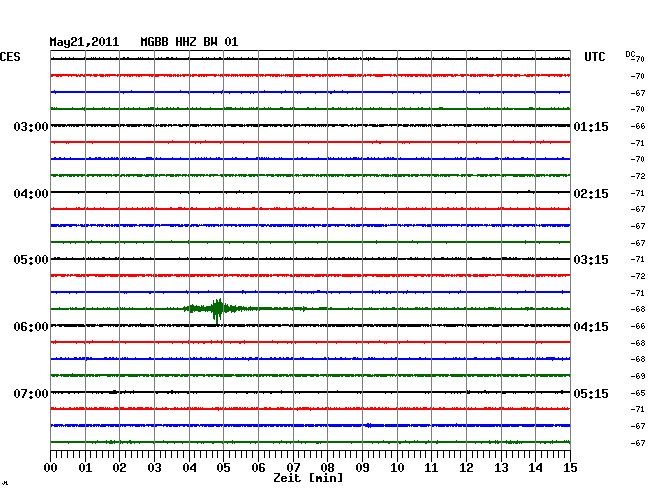650x494 pixels.
Task: Click the 04:15 UTC time label
Action: tap(591, 327)
